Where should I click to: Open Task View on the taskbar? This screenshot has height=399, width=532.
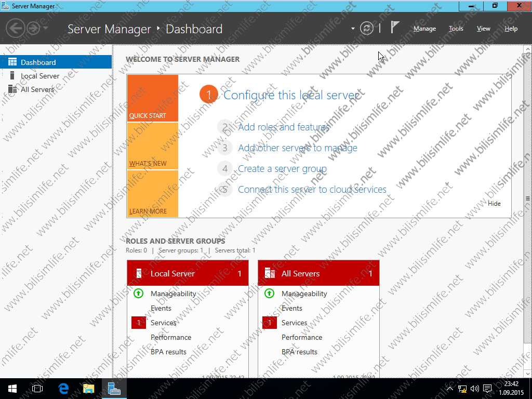click(x=37, y=389)
